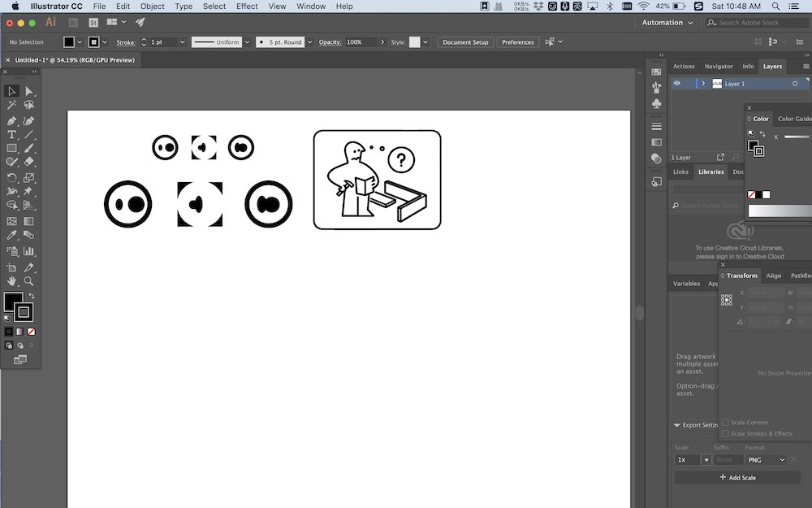Select the Line Segment tool
This screenshot has height=508, width=812.
click(29, 134)
